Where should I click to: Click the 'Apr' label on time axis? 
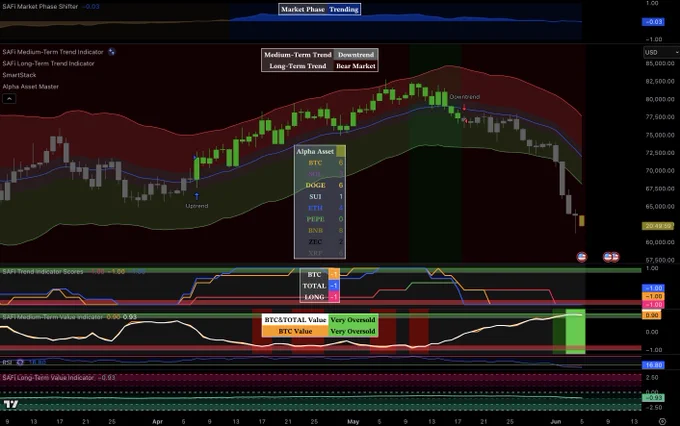click(157, 421)
